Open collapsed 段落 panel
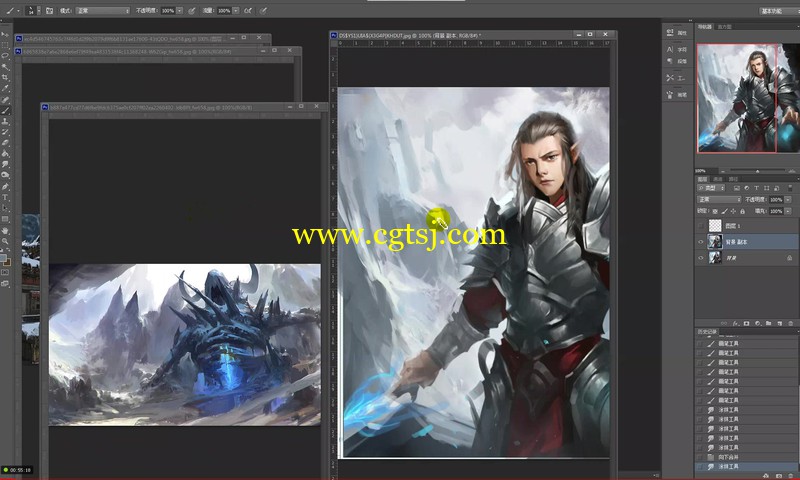The height and width of the screenshot is (480, 800). click(x=677, y=61)
